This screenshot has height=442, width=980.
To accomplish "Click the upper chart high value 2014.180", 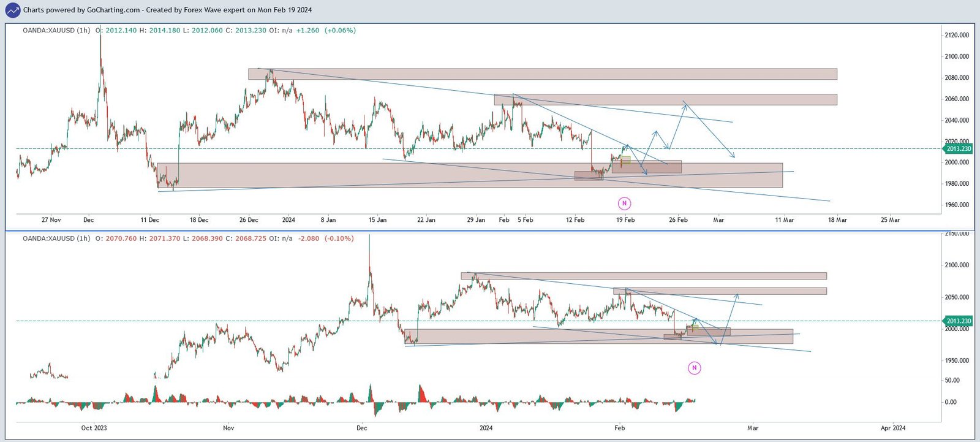I will (x=165, y=30).
